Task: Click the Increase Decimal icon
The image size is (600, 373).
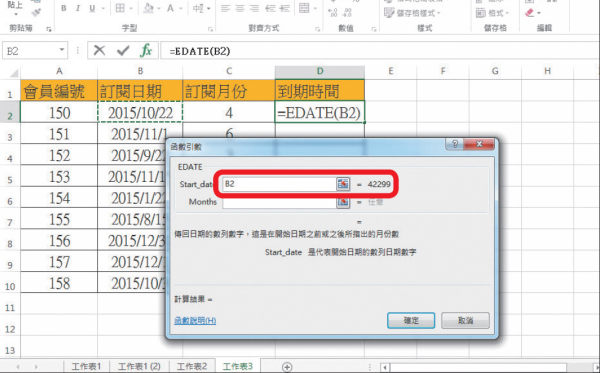Action: [x=333, y=13]
